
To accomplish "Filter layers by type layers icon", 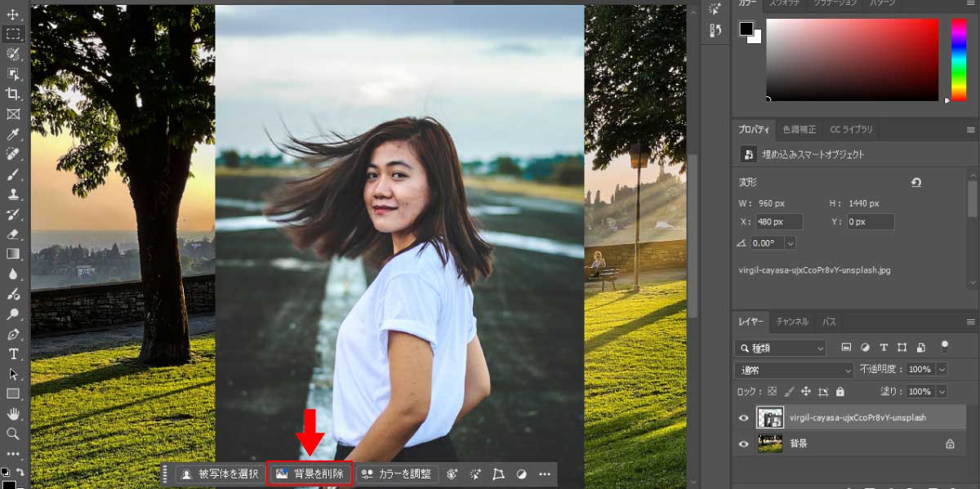I will pyautogui.click(x=884, y=348).
